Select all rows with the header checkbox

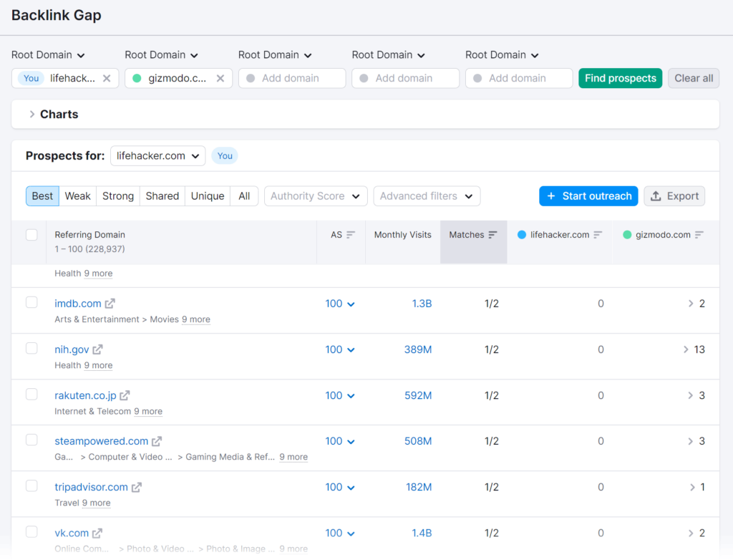click(31, 234)
